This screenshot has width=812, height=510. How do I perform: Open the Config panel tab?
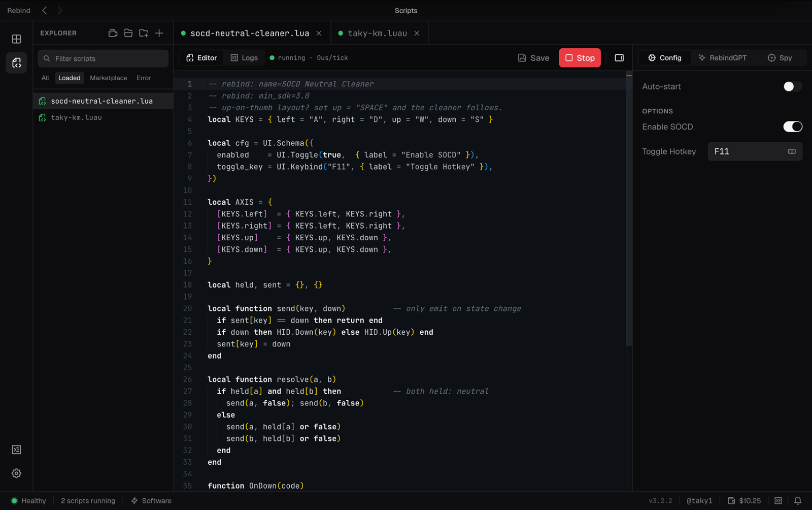click(664, 58)
